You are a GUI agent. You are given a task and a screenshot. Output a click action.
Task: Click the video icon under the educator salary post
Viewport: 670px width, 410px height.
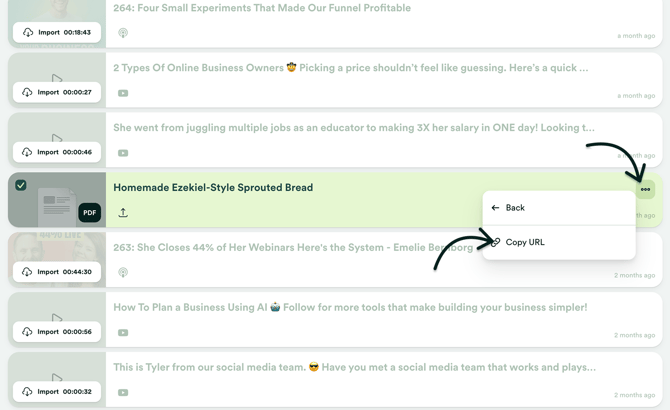(123, 153)
